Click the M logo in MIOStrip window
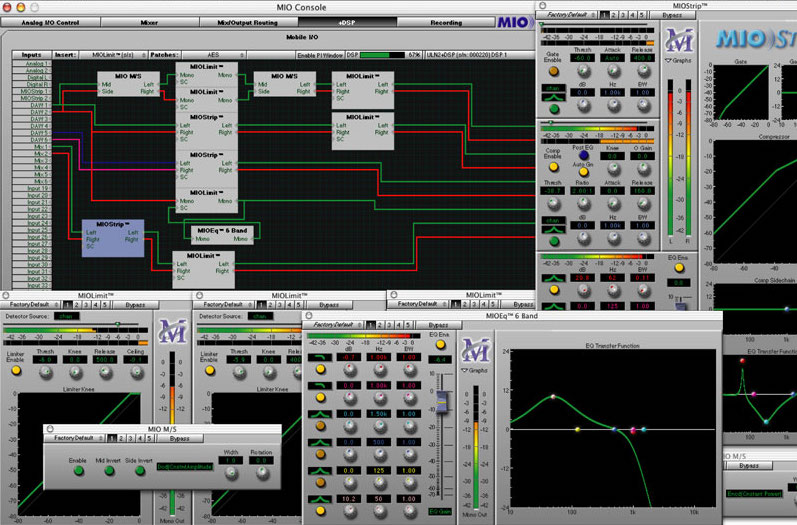The height and width of the screenshot is (525, 797). 679,41
